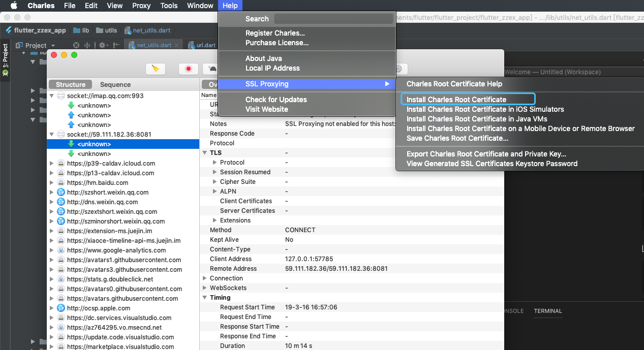Collapse the socket://59.111.182.36:8081 node
The height and width of the screenshot is (350, 644).
[52, 135]
